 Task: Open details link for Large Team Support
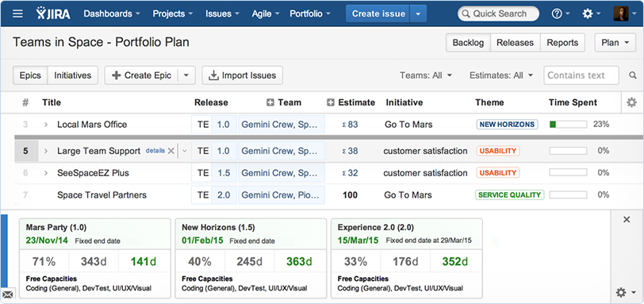tap(155, 151)
